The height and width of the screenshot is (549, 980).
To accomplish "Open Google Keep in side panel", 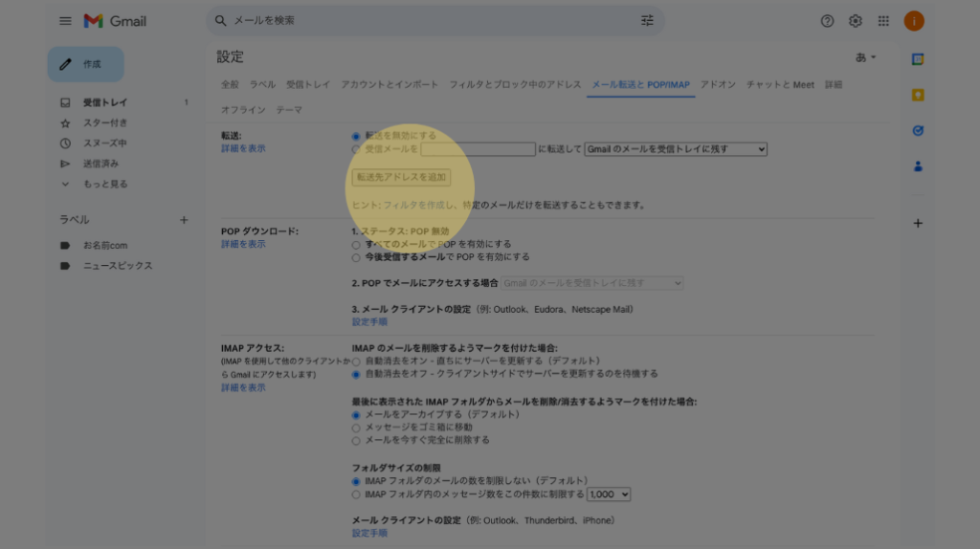I will 918,95.
